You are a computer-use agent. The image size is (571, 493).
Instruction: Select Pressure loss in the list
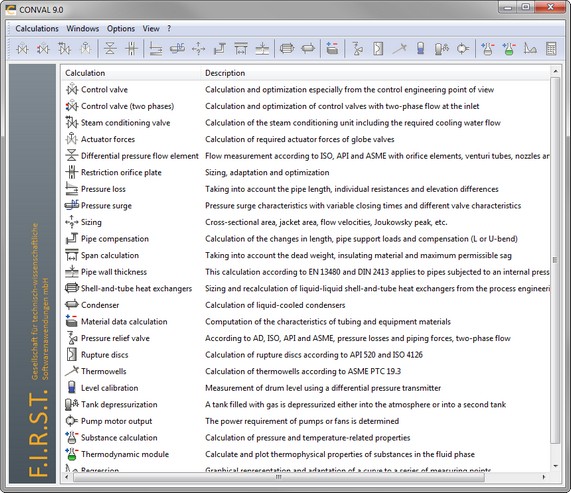[306, 189]
